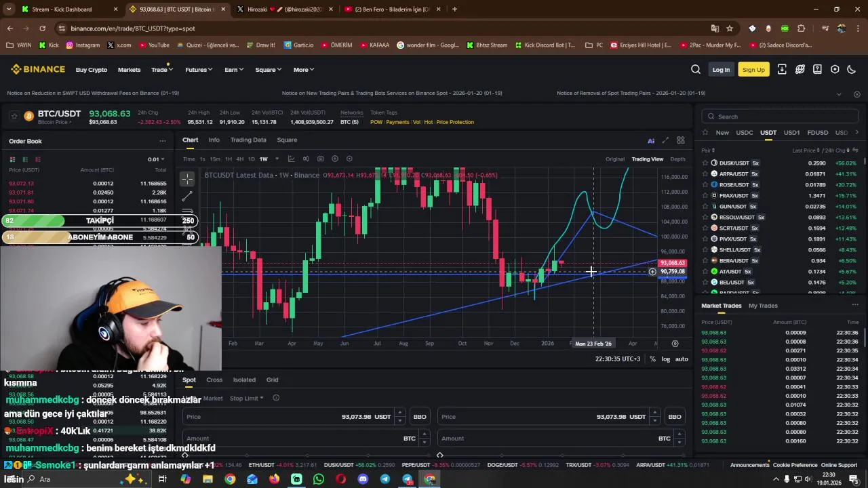
Task: Open the Square dropdown menu
Action: 268,69
